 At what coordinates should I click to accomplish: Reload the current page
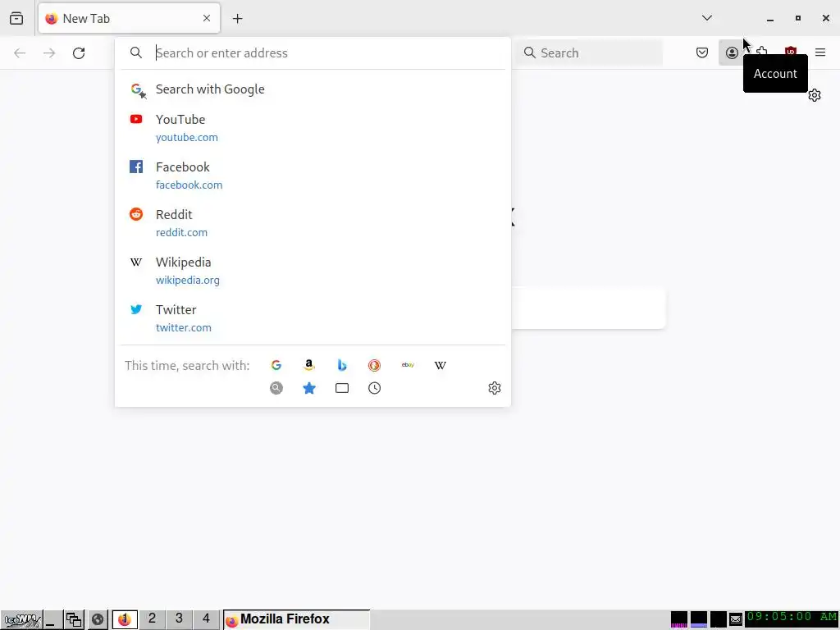(x=79, y=52)
